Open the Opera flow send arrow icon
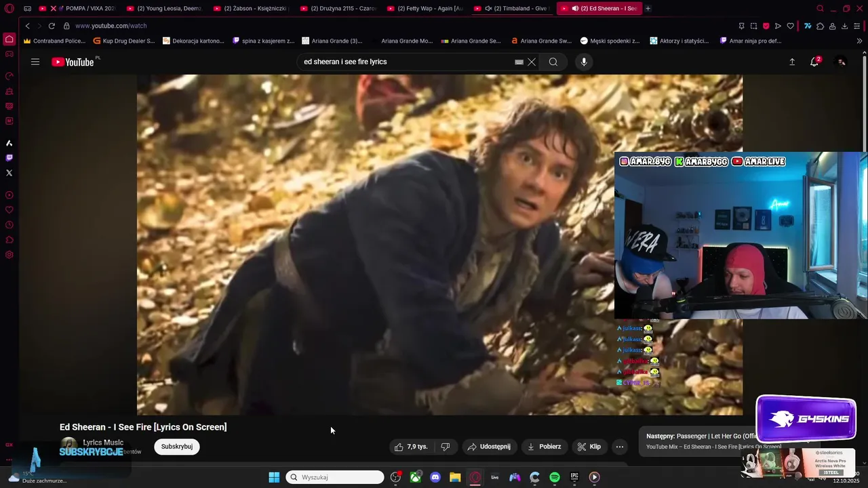868x488 pixels. pyautogui.click(x=778, y=26)
